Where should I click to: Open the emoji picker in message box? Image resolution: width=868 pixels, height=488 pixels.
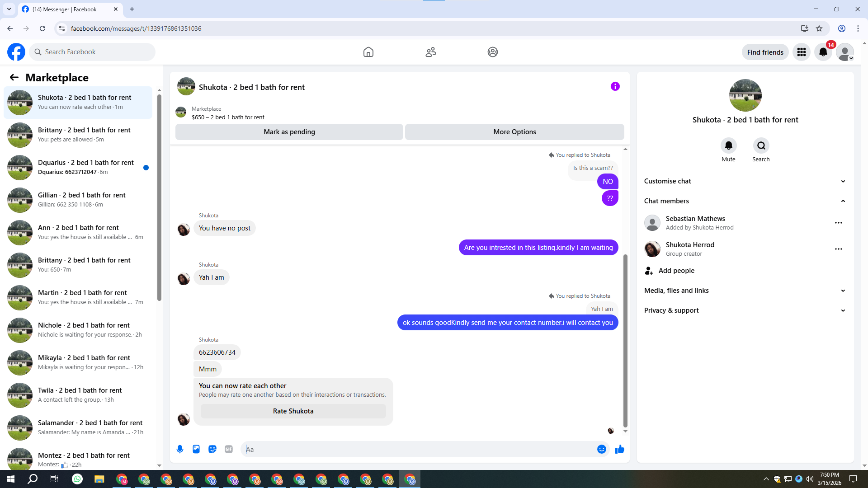click(x=602, y=449)
